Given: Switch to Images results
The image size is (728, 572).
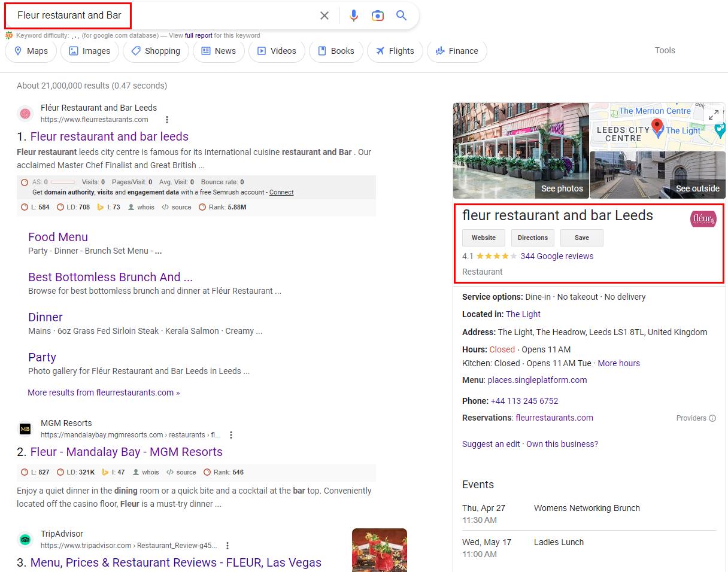Looking at the screenshot, I should pyautogui.click(x=90, y=51).
